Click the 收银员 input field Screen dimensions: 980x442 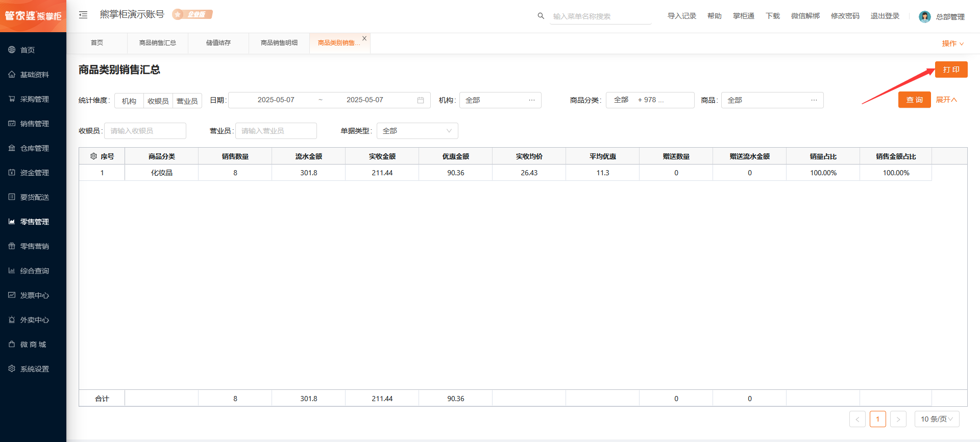(145, 131)
